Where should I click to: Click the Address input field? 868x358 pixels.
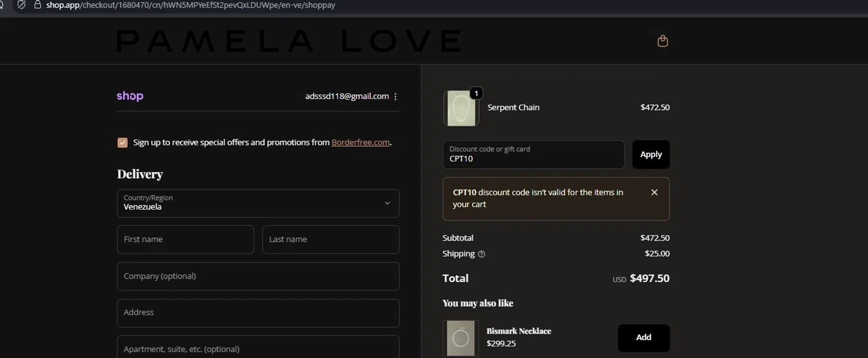tap(258, 313)
